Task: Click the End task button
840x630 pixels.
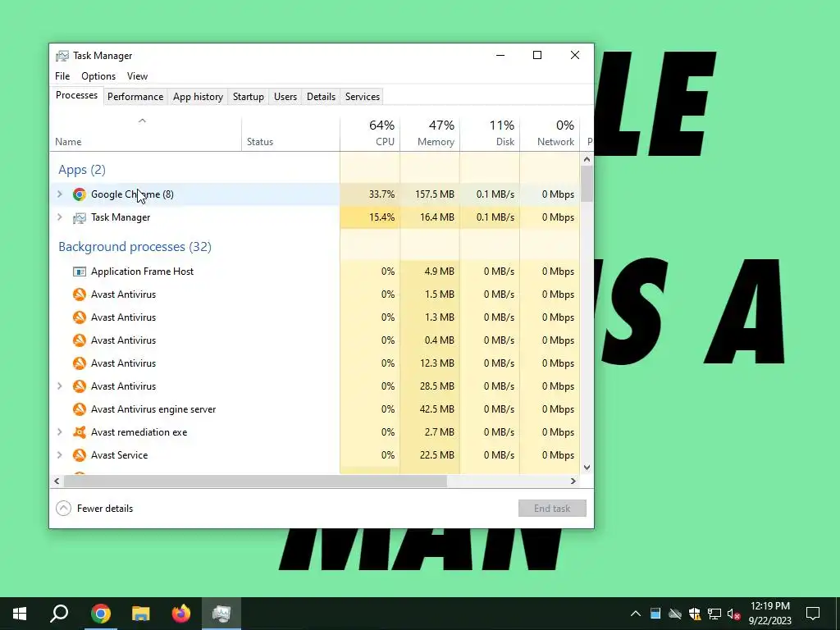Action: pos(552,509)
